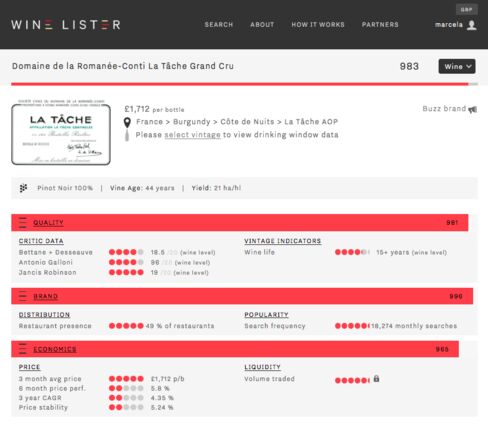Click 15+ years wine level text

(412, 252)
